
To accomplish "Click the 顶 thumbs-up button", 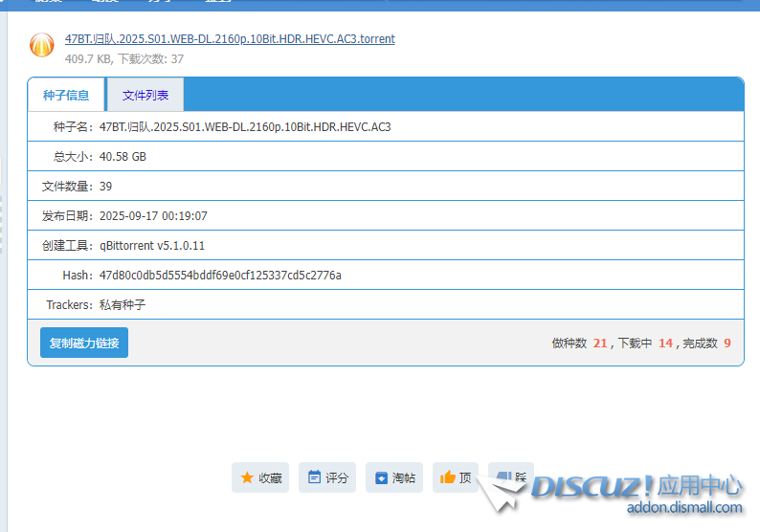I will [x=455, y=477].
